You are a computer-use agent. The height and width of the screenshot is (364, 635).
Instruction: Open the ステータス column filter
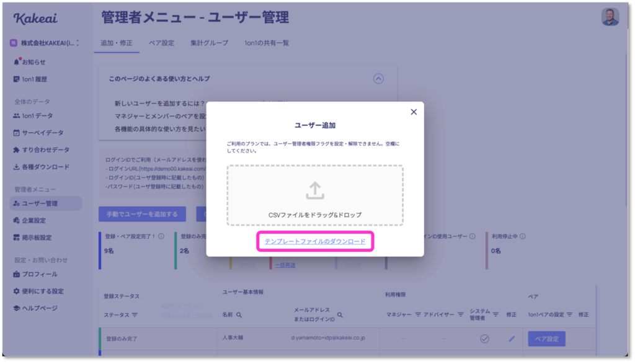(135, 315)
